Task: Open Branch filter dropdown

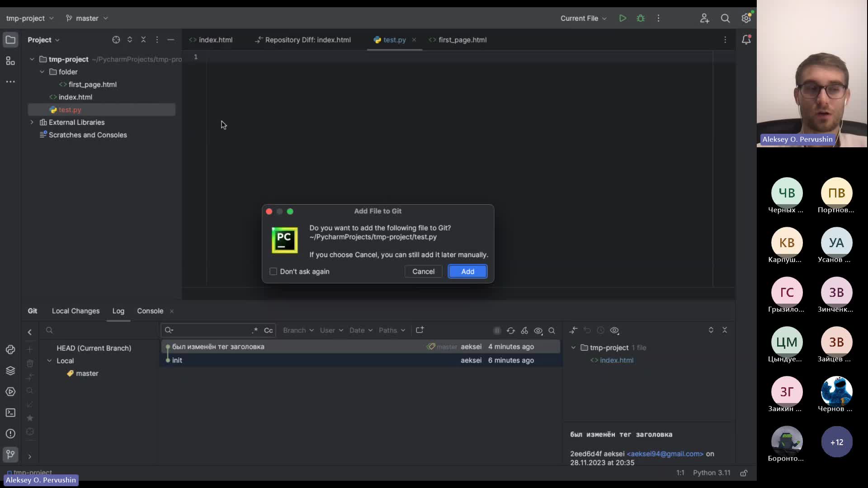Action: click(298, 330)
